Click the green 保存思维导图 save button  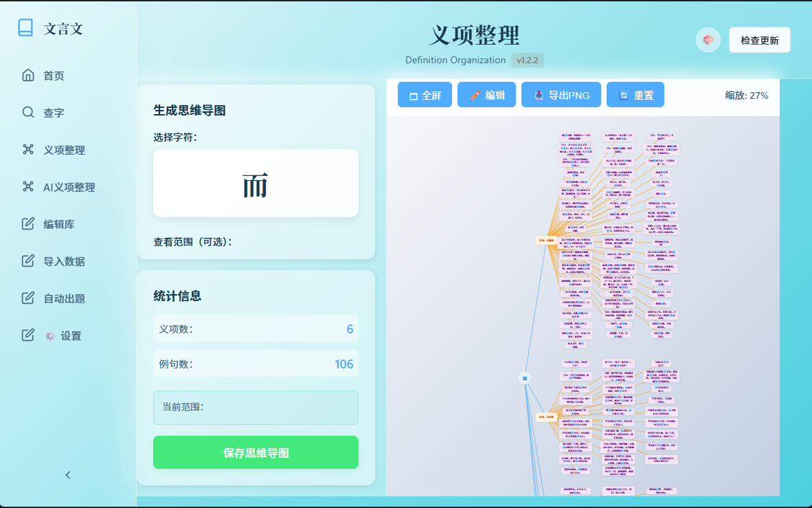(255, 452)
